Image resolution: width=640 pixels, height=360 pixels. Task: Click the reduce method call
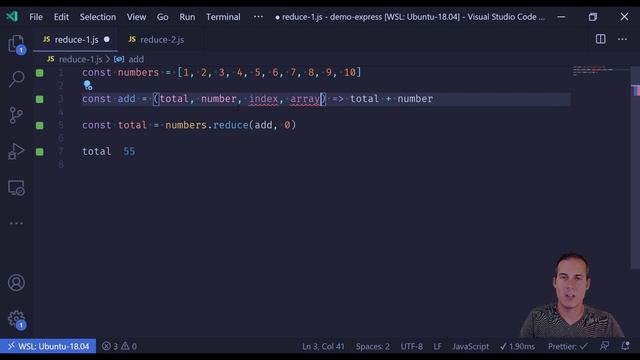(x=231, y=125)
